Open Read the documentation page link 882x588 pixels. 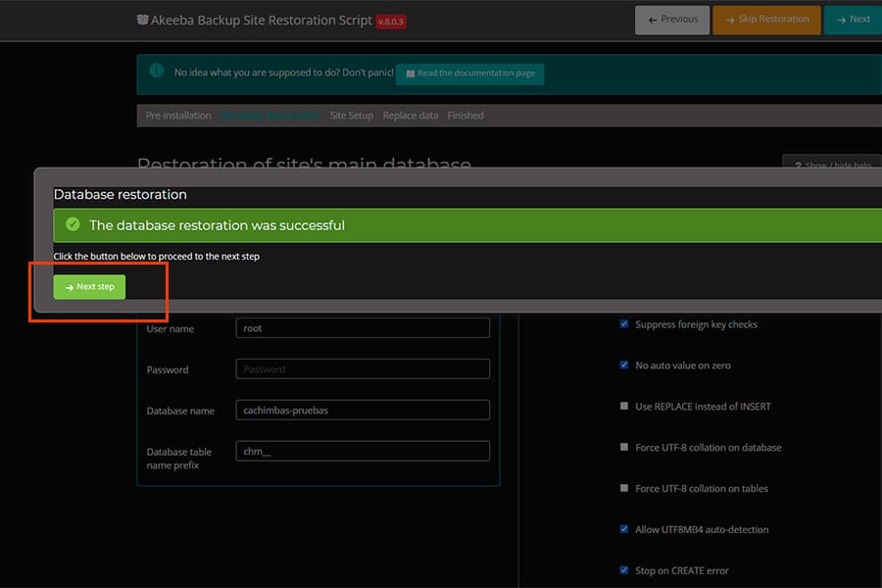pyautogui.click(x=469, y=73)
